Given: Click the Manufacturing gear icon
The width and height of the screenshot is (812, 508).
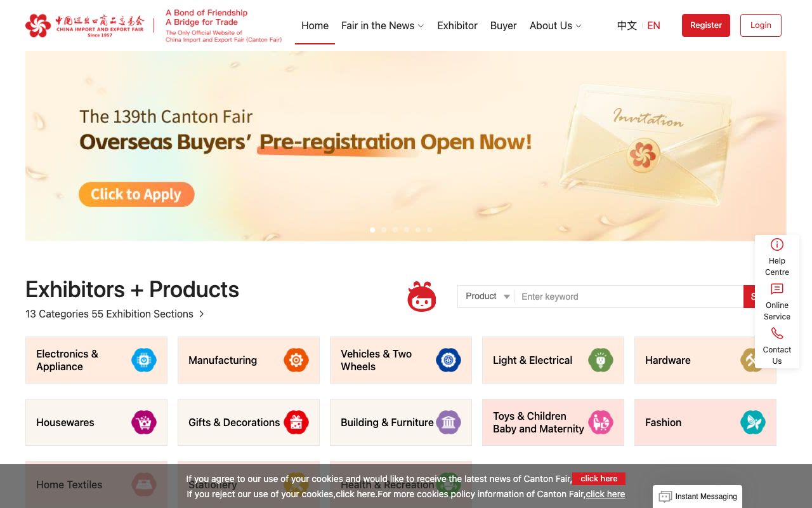Looking at the screenshot, I should (296, 360).
